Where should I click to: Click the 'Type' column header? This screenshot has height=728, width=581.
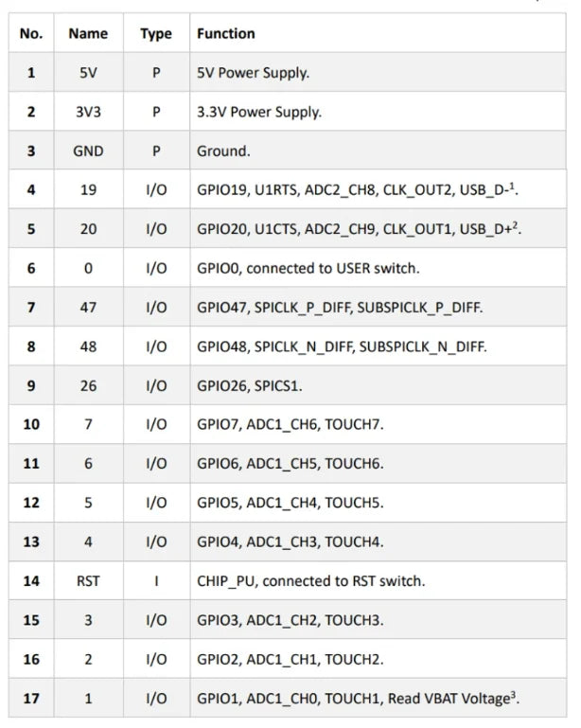coord(156,34)
